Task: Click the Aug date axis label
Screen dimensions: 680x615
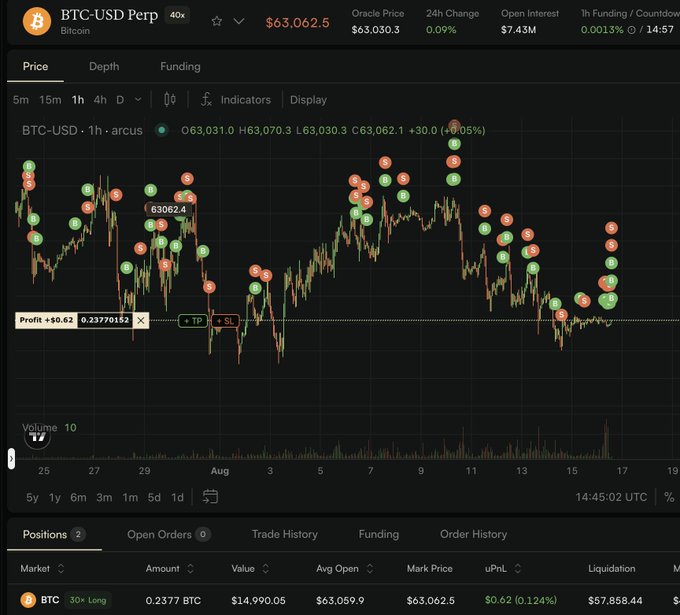Action: tap(220, 471)
